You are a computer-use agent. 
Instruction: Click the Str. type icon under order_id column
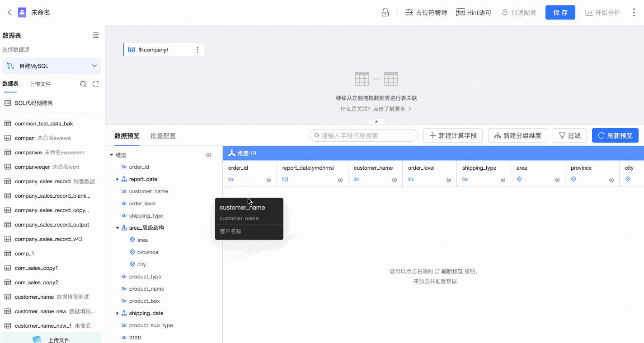[231, 179]
